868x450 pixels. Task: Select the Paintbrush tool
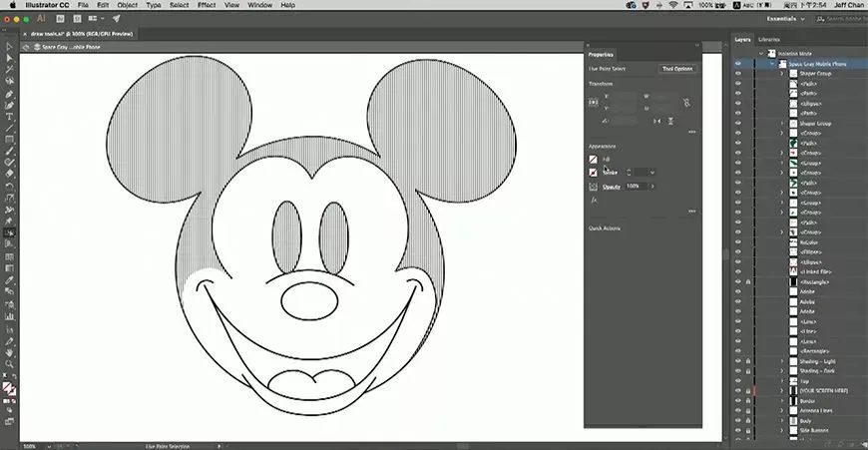click(x=9, y=152)
